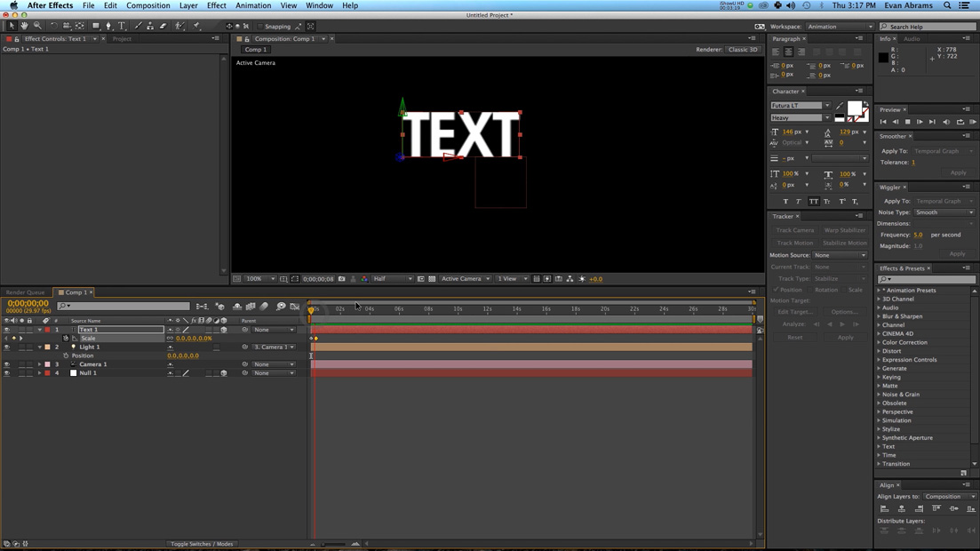Open the Layer menu
This screenshot has width=980, height=551.
[188, 5]
